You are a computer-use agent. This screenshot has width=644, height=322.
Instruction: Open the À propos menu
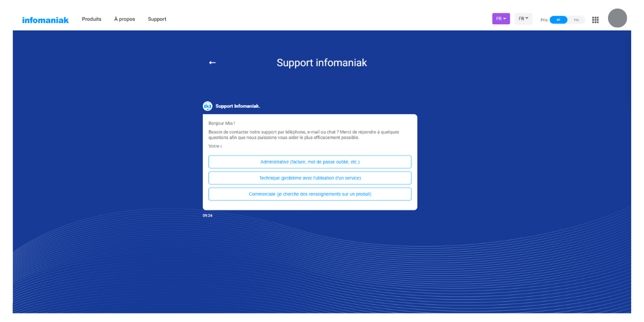[x=125, y=19]
